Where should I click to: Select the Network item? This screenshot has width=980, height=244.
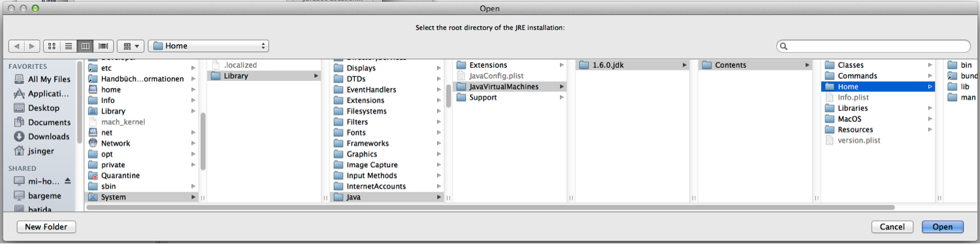click(142, 144)
